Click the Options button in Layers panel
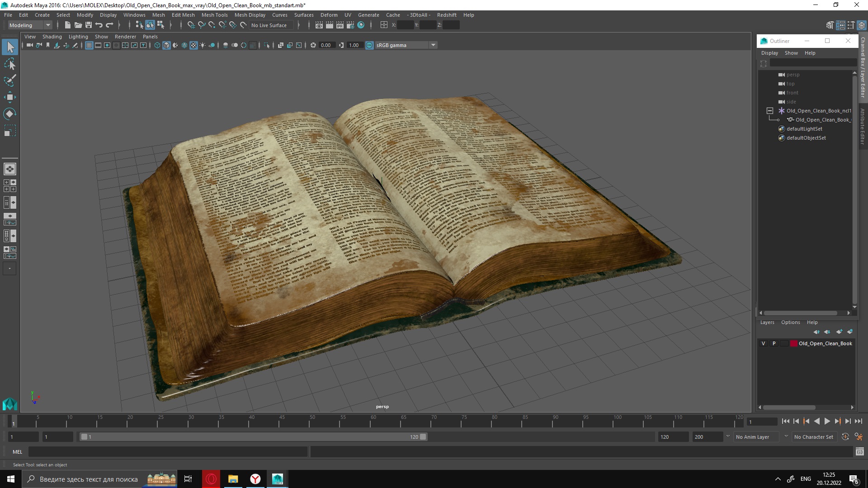 point(790,322)
